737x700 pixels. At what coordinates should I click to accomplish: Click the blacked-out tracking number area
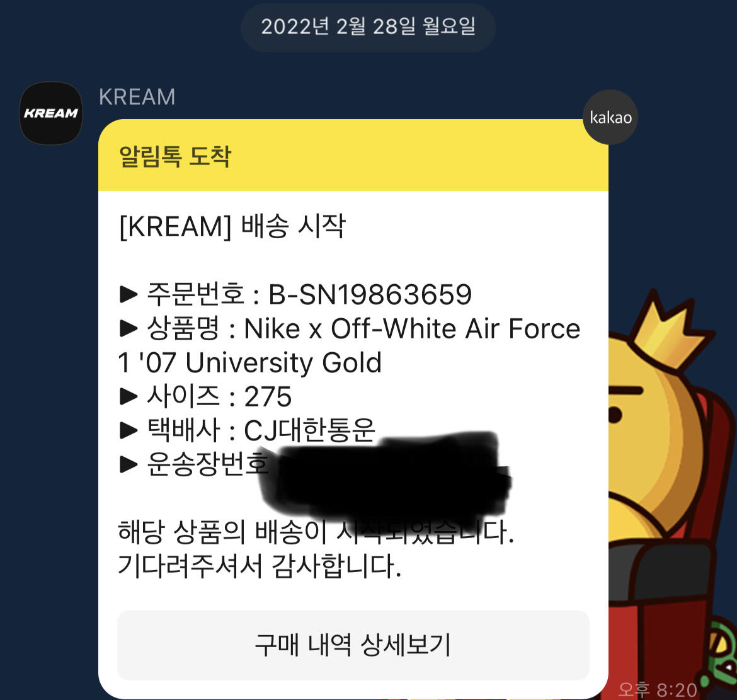click(x=386, y=475)
